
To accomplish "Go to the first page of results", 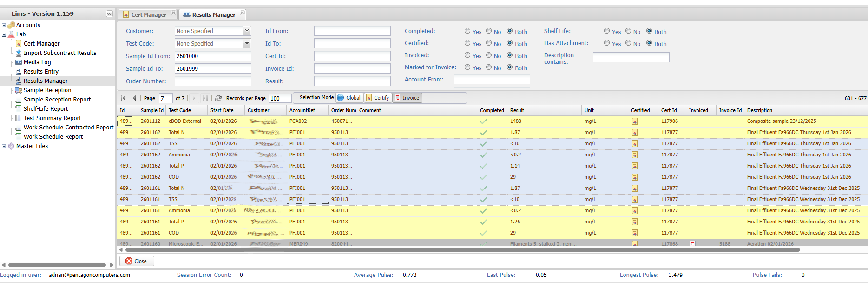I will tap(123, 98).
